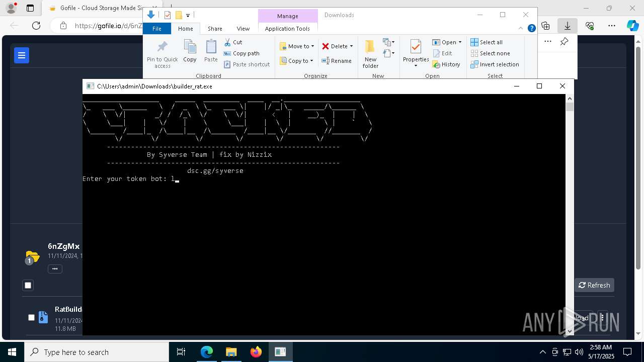The height and width of the screenshot is (362, 644).
Task: Open Properties from the ribbon
Action: (416, 54)
